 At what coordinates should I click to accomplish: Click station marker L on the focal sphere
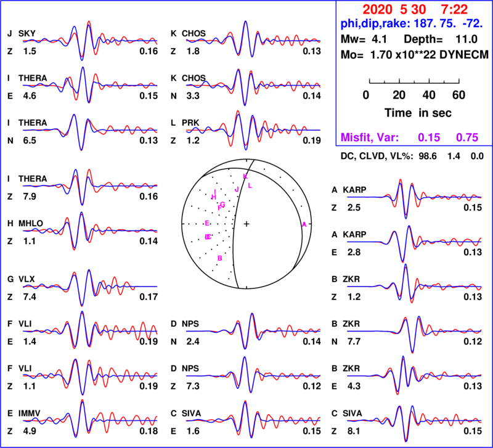(x=250, y=186)
